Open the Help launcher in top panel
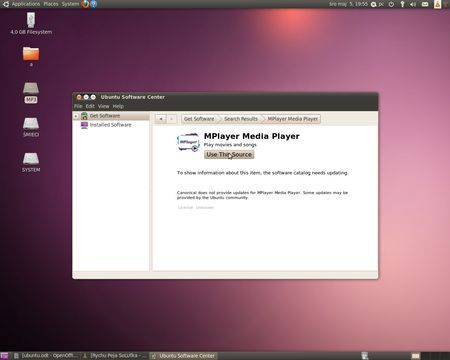The height and width of the screenshot is (360, 450). point(94,4)
